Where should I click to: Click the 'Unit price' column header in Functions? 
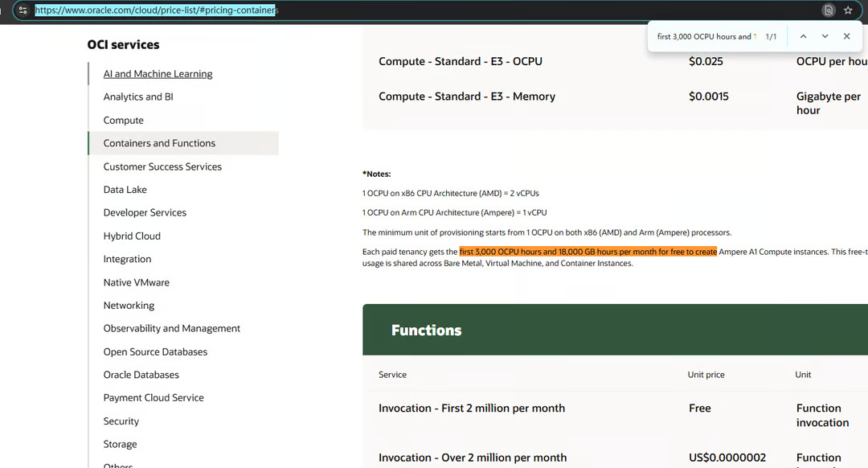[706, 375]
